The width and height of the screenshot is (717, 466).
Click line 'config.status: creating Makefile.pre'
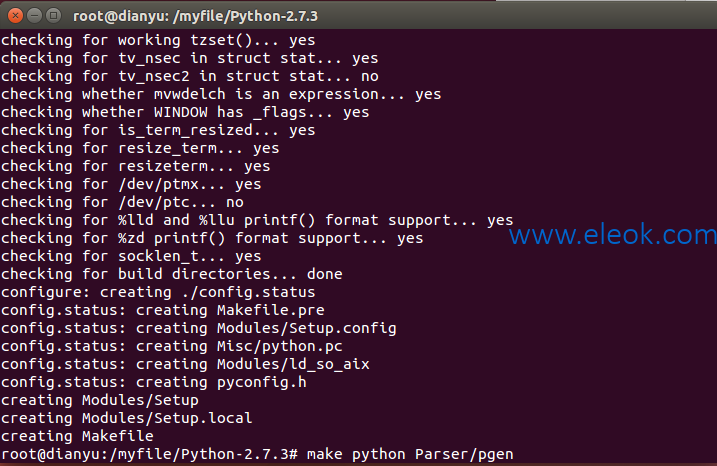(163, 310)
